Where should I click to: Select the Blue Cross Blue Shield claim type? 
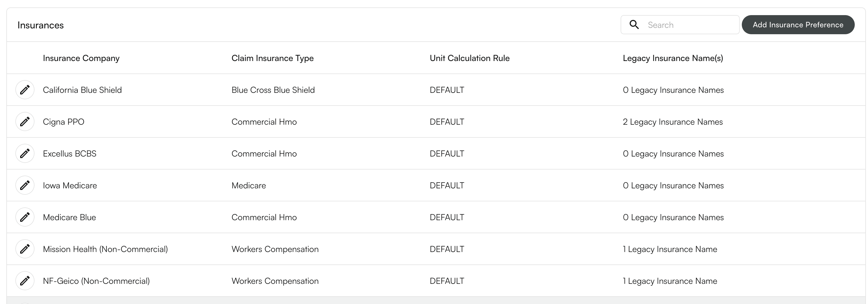[273, 90]
